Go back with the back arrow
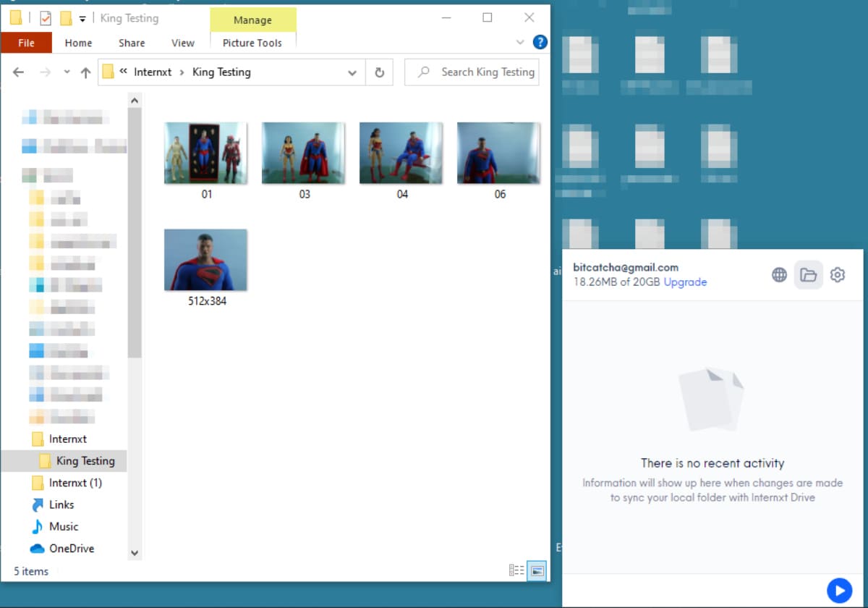Viewport: 868px width, 608px height. click(x=19, y=72)
